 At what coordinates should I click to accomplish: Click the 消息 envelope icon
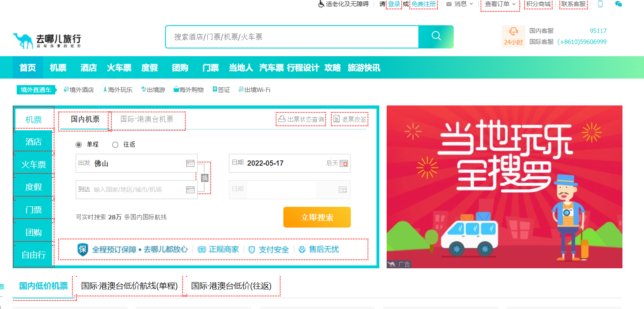[449, 4]
